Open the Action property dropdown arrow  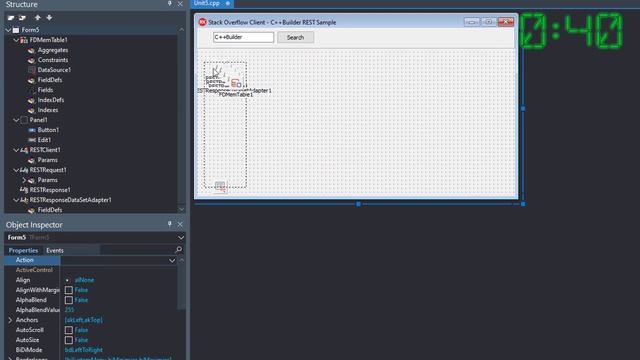point(172,260)
